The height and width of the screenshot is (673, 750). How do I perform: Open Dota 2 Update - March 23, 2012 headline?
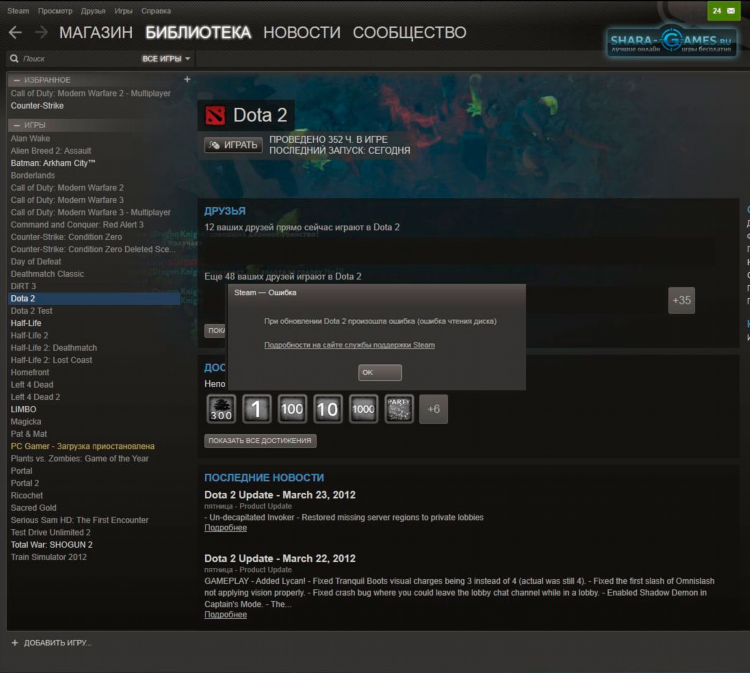tap(280, 495)
